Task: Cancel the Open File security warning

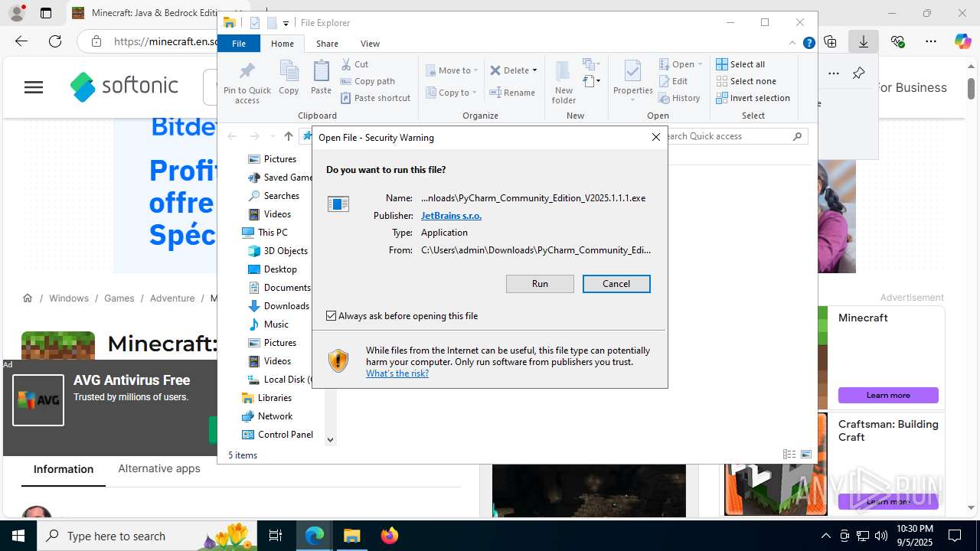Action: tap(616, 284)
